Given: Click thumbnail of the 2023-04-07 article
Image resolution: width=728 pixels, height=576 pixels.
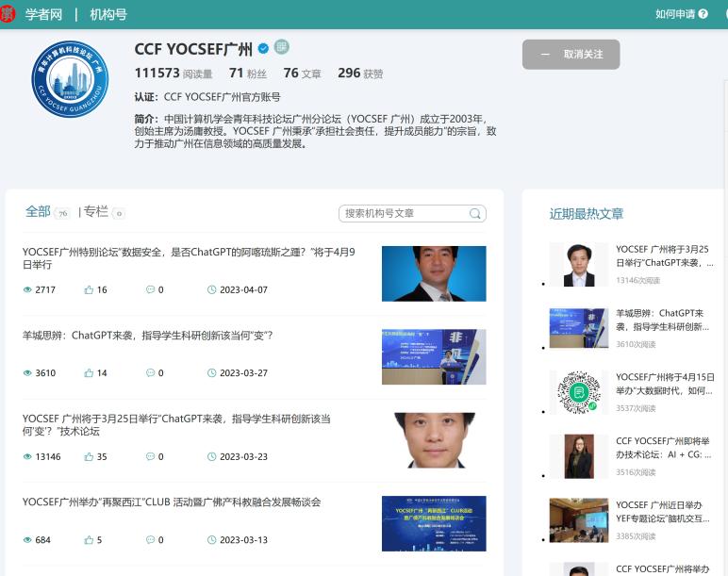Looking at the screenshot, I should [434, 273].
